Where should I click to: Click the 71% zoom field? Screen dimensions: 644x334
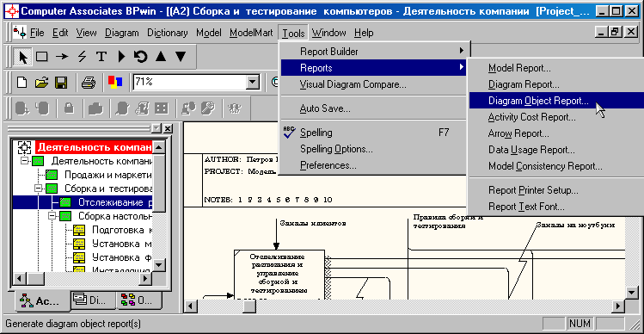190,83
